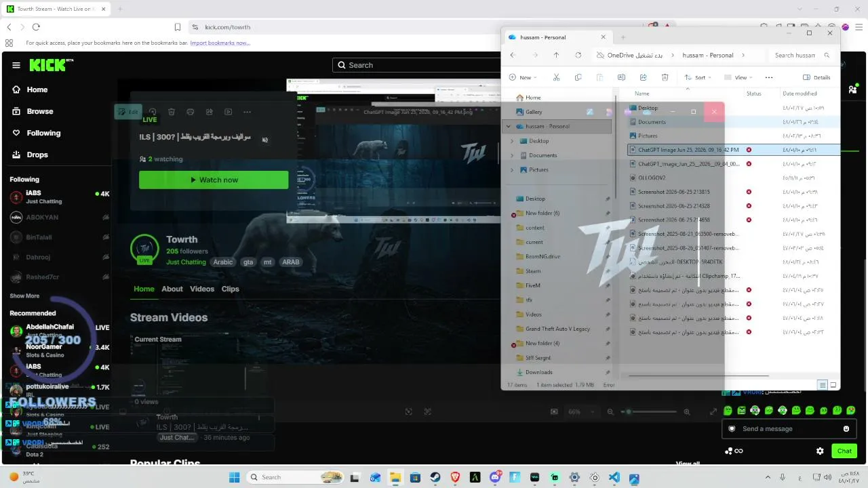
Task: Open the New dropdown in File Explorer
Action: [x=522, y=77]
